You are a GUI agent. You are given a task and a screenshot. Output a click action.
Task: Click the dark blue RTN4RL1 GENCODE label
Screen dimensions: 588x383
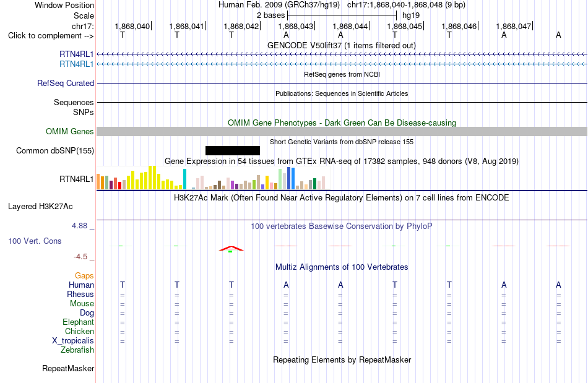click(x=77, y=54)
